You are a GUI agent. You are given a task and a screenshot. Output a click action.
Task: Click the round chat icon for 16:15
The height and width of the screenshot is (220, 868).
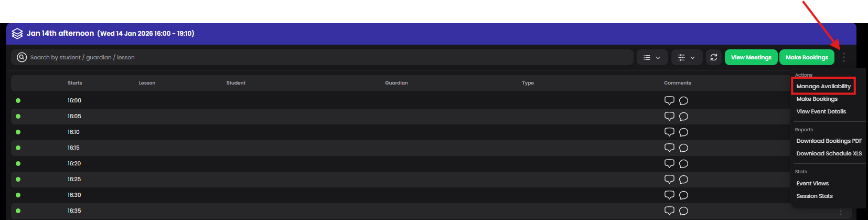pyautogui.click(x=683, y=148)
